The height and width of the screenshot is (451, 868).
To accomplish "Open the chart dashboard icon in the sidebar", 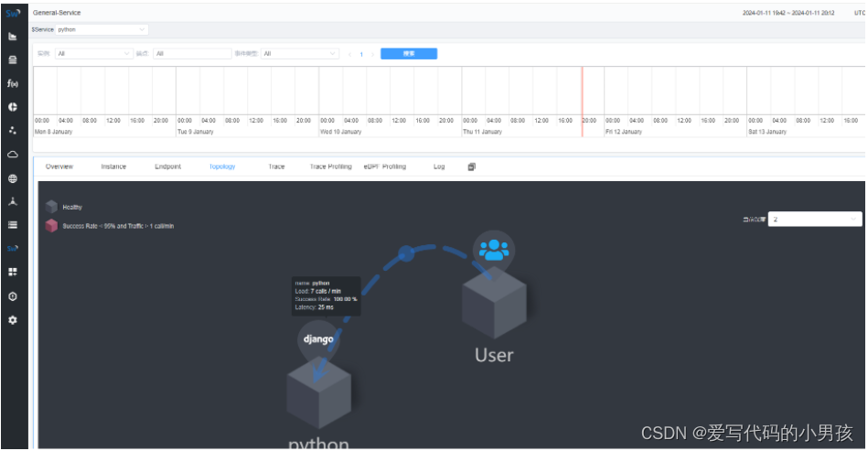I will [x=13, y=37].
